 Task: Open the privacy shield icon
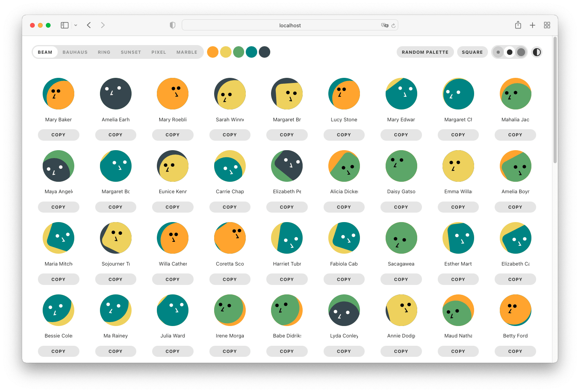coord(173,25)
